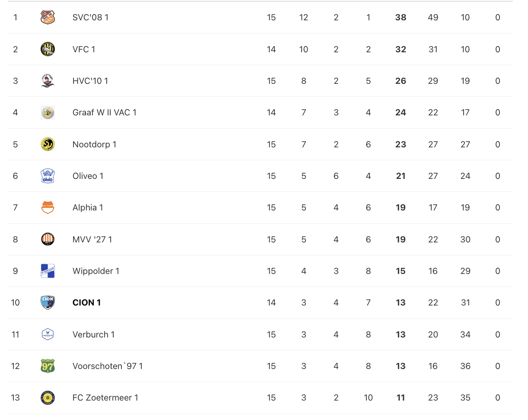
Task: Click the VFC club crest
Action: tap(48, 49)
